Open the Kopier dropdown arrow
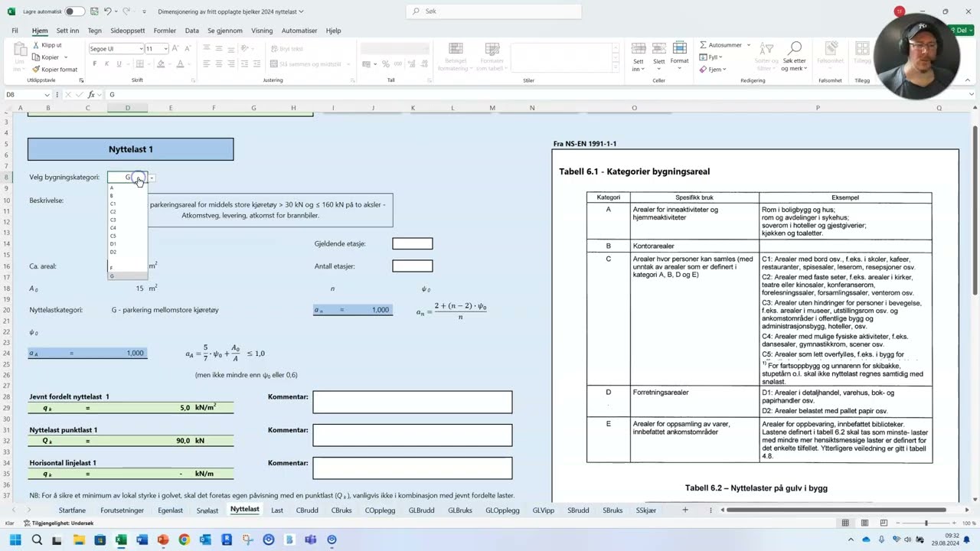The width and height of the screenshot is (980, 551). coord(65,57)
